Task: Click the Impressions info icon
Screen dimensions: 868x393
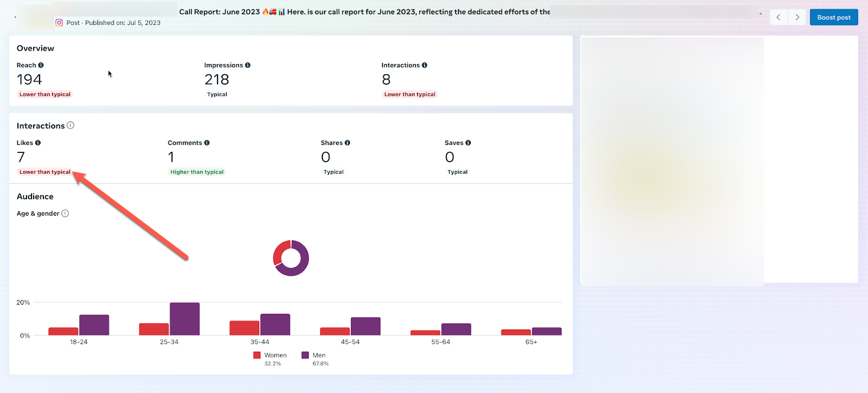Action: (248, 65)
